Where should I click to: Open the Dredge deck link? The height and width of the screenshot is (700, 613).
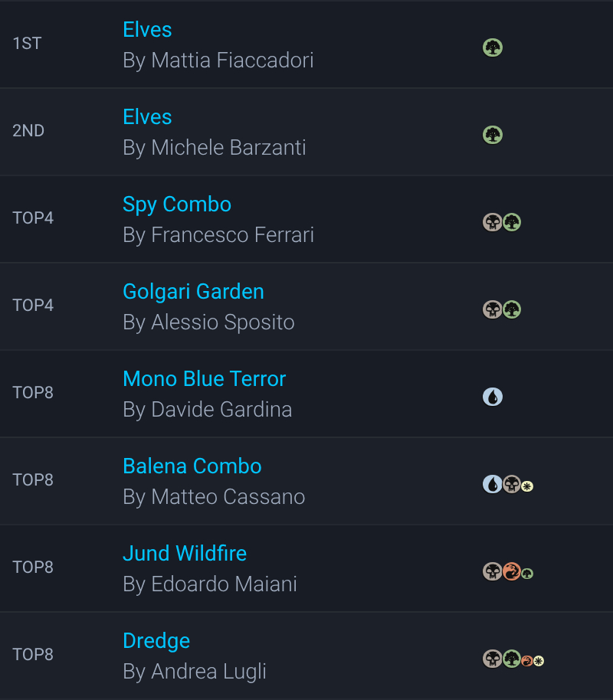point(156,641)
